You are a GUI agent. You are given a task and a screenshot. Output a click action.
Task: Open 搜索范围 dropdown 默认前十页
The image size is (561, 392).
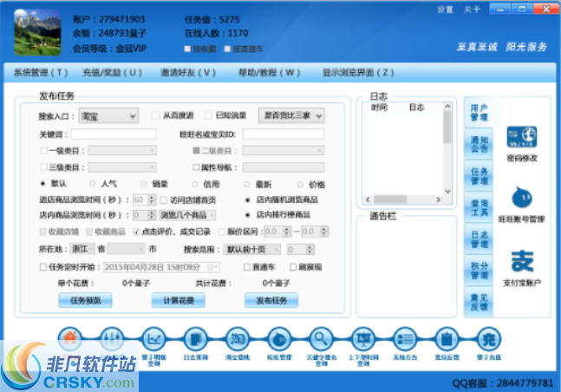point(251,249)
